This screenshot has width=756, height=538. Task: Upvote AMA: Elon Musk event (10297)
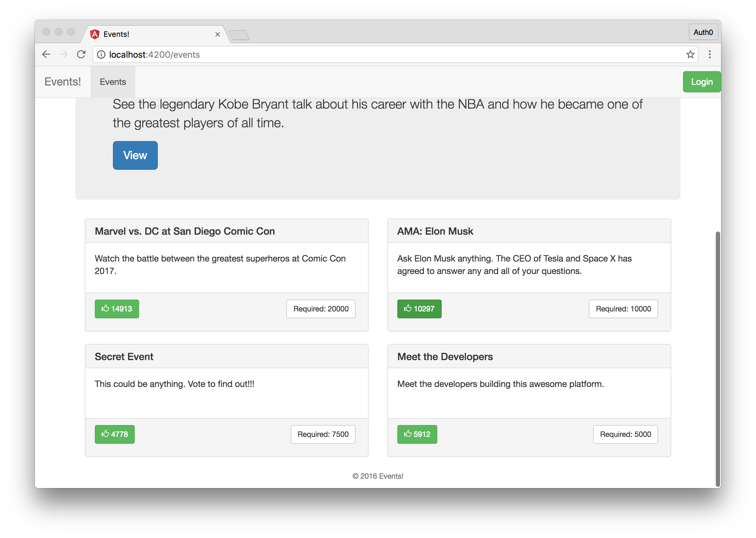pos(419,309)
